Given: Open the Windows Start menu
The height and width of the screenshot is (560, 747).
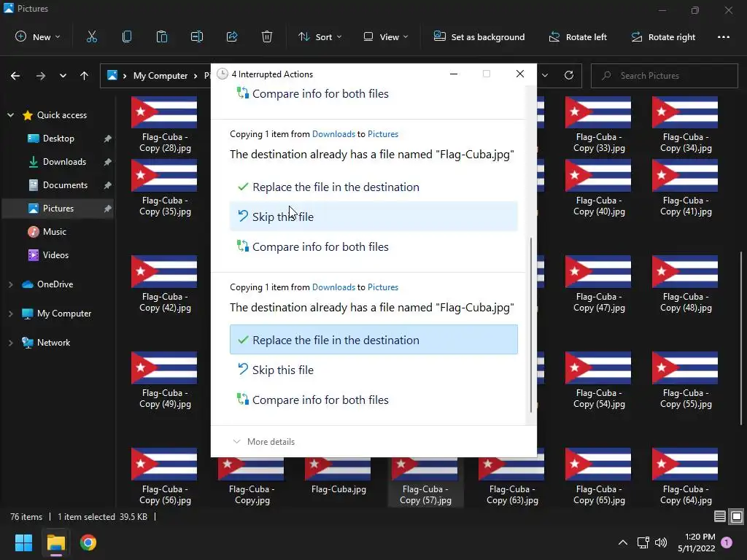Looking at the screenshot, I should pos(23,542).
